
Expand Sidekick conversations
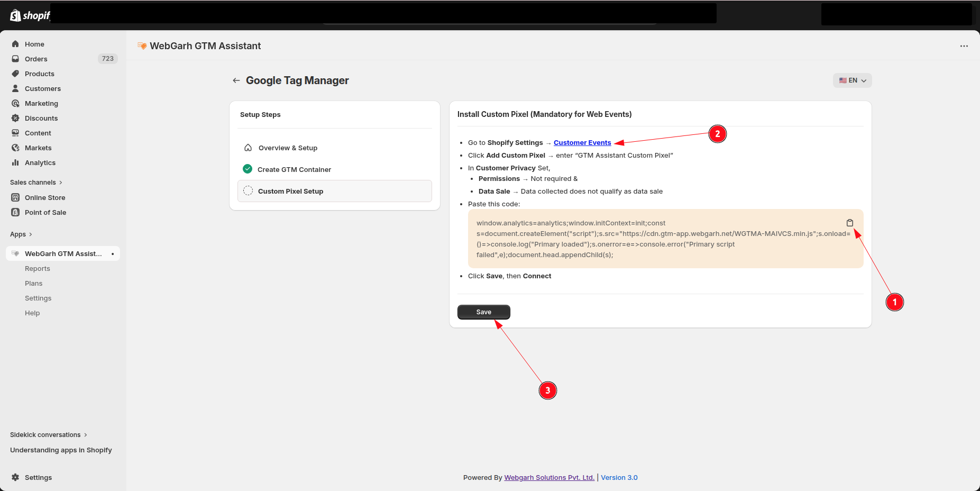(49, 435)
